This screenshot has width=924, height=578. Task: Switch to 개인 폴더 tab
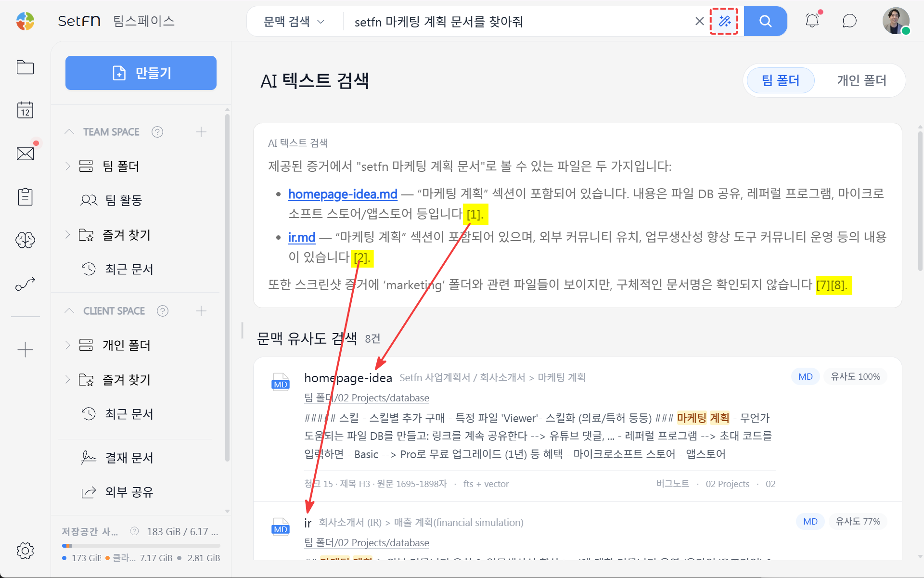[861, 80]
